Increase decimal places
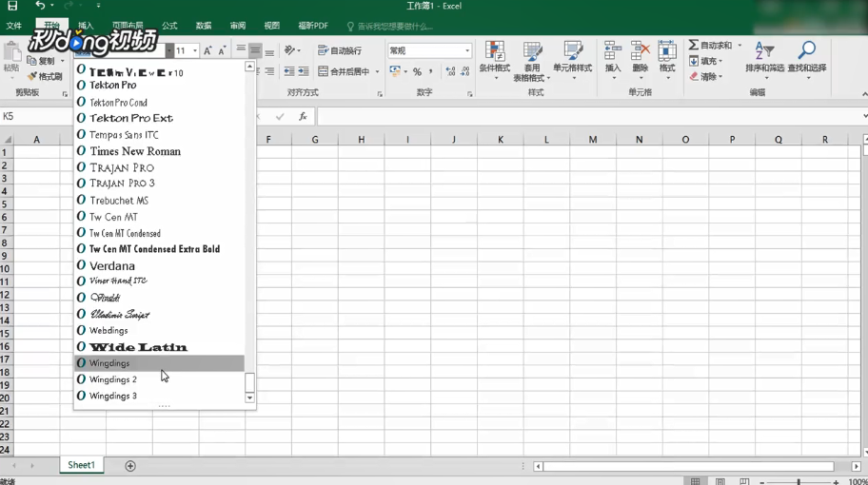 [x=450, y=71]
